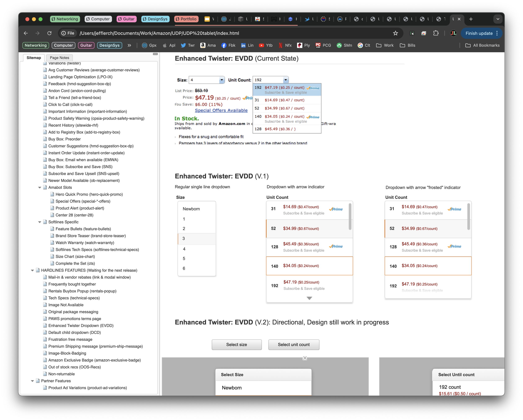Open the SMn bookmark
This screenshot has height=420, width=523.
pyautogui.click(x=344, y=45)
